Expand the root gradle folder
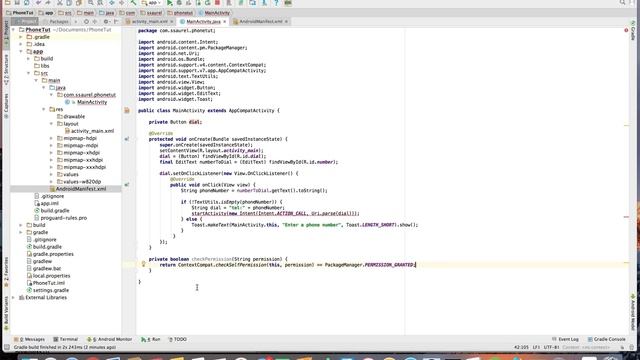 (x=21, y=232)
